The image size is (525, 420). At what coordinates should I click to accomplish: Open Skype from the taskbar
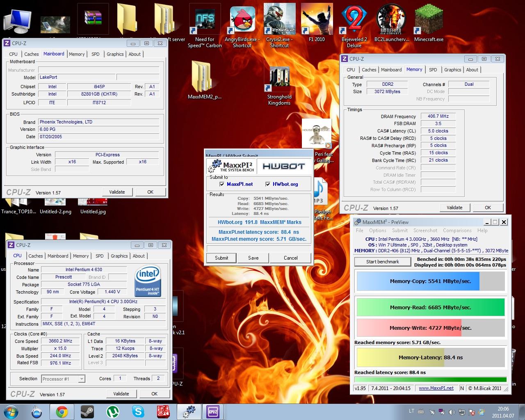click(x=138, y=411)
